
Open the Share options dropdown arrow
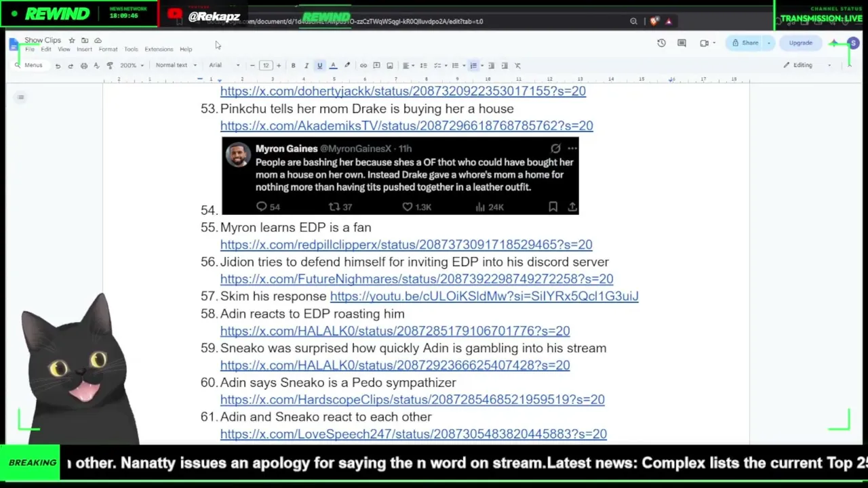pyautogui.click(x=768, y=43)
